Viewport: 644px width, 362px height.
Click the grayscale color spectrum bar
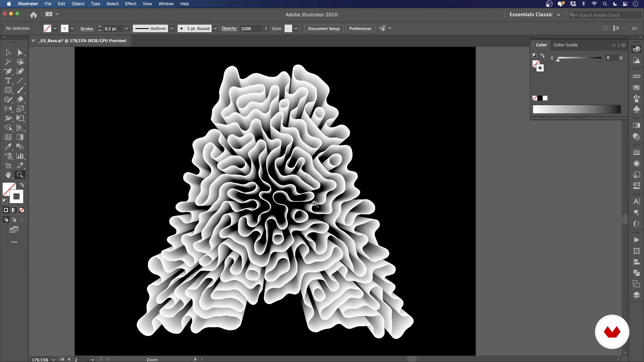[577, 109]
